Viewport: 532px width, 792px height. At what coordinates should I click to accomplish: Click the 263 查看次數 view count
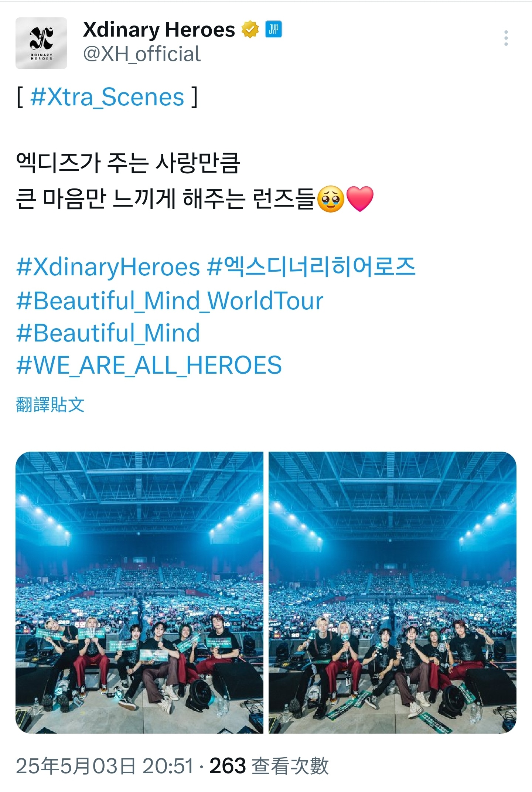[269, 765]
